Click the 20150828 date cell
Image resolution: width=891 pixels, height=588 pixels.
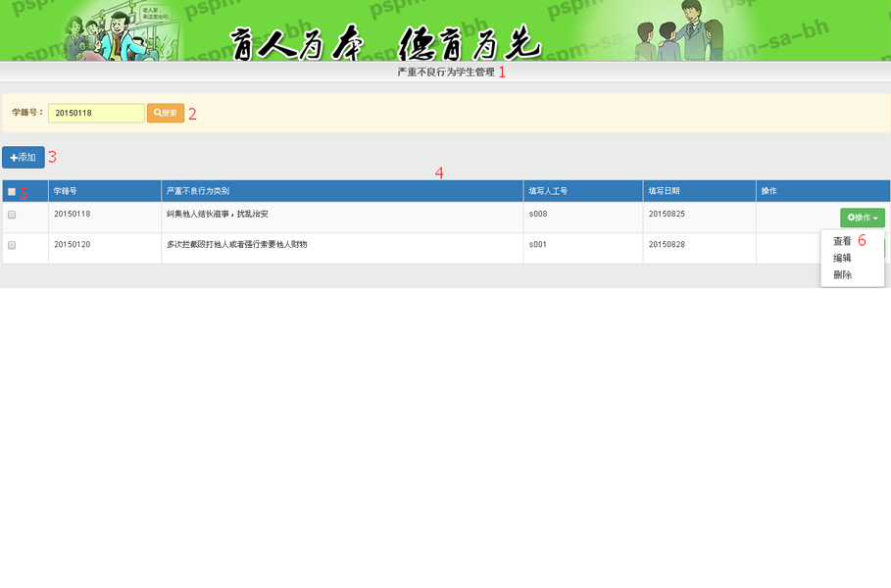(667, 245)
